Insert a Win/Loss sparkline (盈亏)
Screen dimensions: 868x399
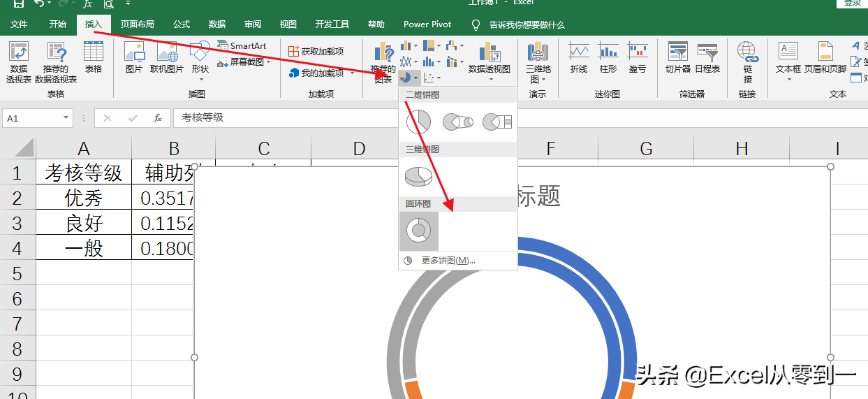point(638,57)
